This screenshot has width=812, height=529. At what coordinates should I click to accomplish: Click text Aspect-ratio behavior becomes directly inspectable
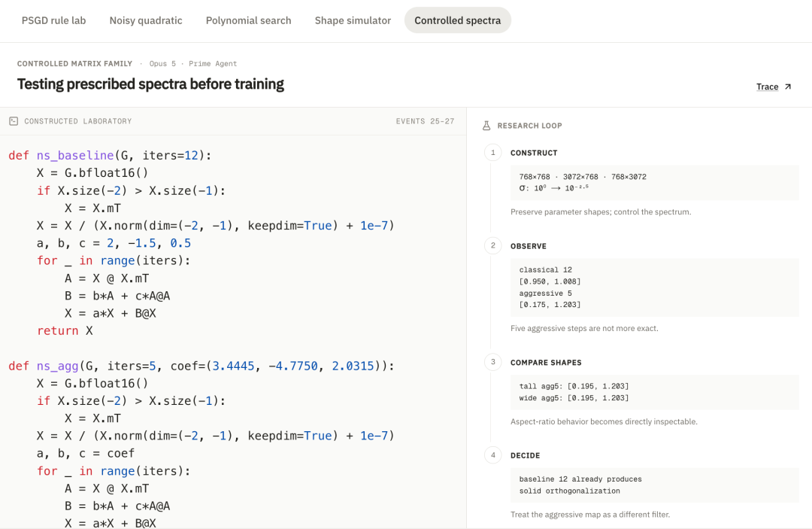[x=604, y=421]
